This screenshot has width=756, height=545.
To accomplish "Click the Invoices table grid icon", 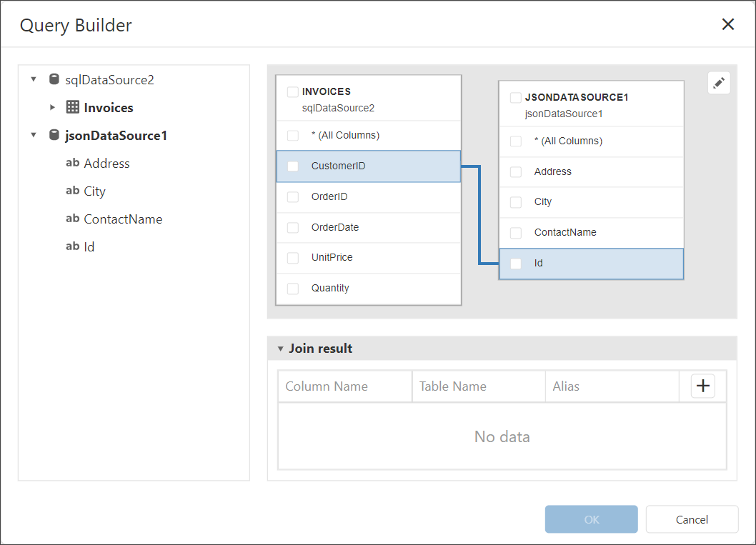I will point(72,108).
